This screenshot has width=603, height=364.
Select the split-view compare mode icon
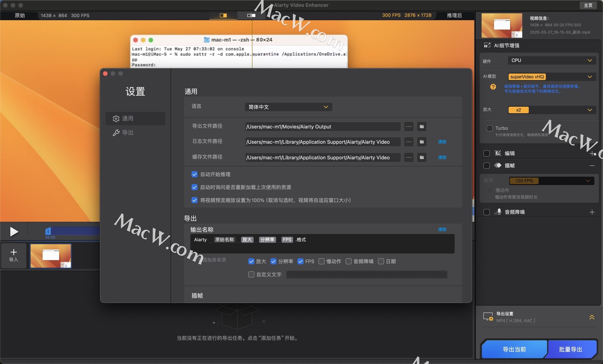(x=223, y=15)
